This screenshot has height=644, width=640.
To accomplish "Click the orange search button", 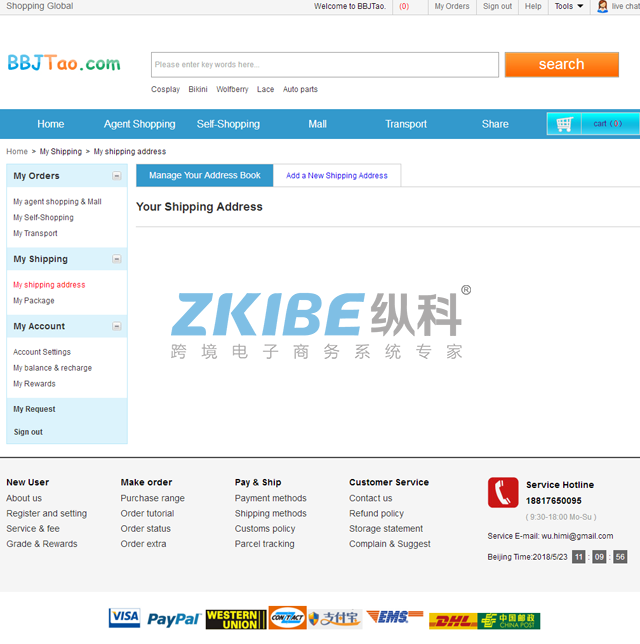I will click(x=562, y=64).
